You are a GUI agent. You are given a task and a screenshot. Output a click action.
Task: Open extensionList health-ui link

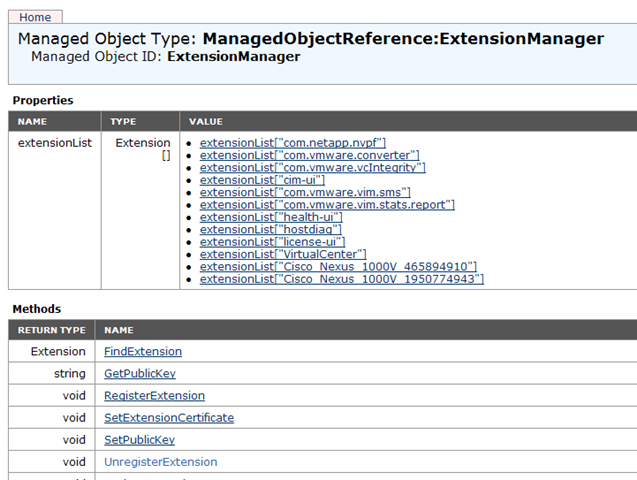pyautogui.click(x=271, y=217)
